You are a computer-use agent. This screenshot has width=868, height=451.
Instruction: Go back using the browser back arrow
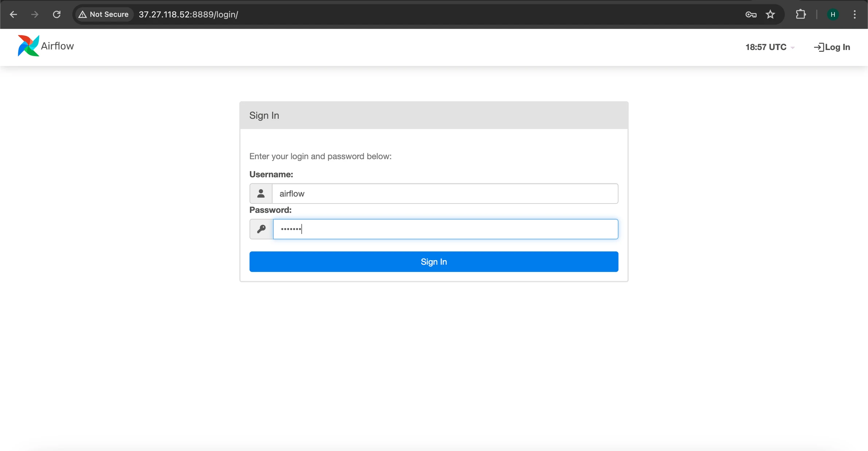(x=13, y=15)
